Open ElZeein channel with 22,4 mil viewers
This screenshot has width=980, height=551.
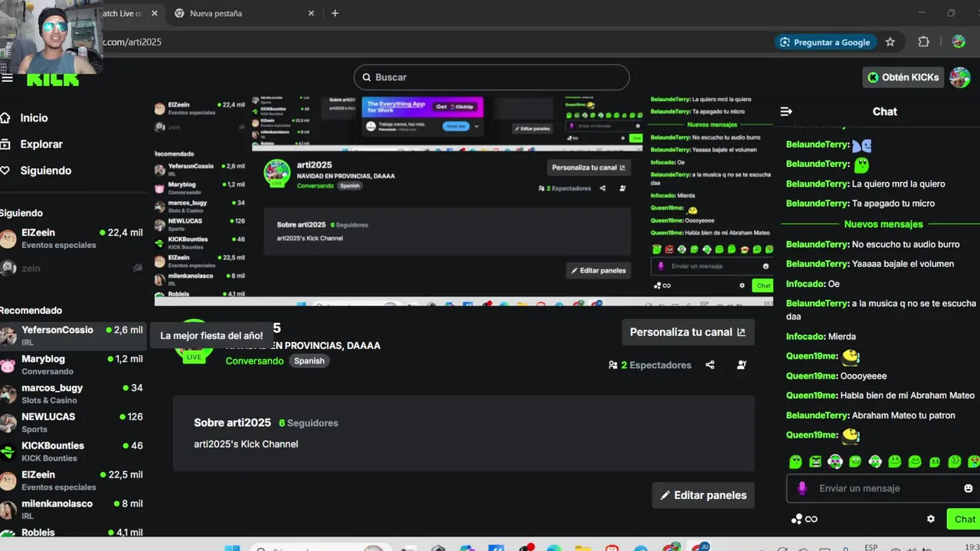click(73, 239)
